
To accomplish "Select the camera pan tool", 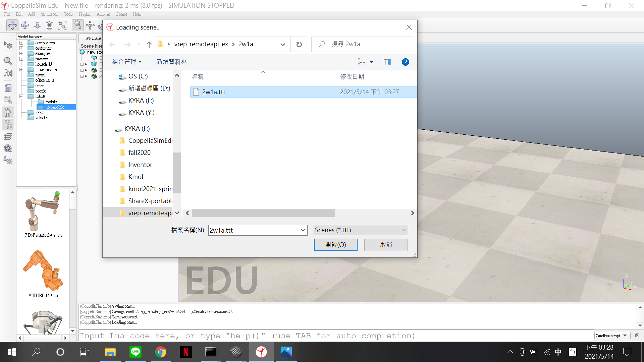I will click(12, 25).
